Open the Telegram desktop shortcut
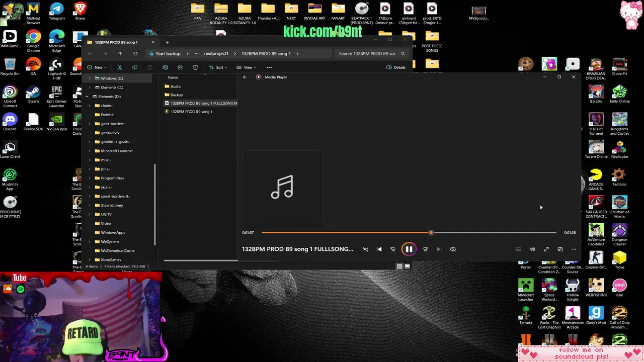Viewport: 644px width, 362px height. click(x=57, y=12)
